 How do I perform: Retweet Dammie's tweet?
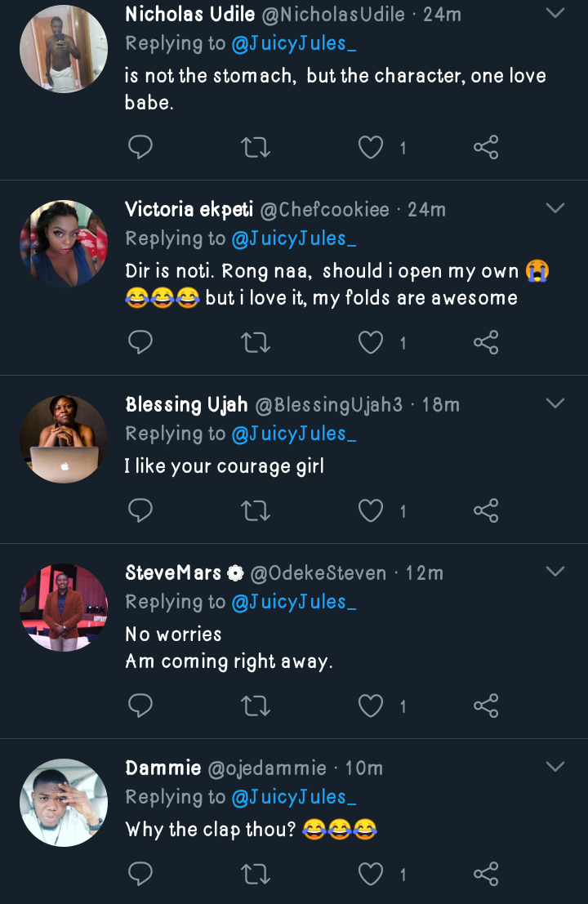click(256, 875)
